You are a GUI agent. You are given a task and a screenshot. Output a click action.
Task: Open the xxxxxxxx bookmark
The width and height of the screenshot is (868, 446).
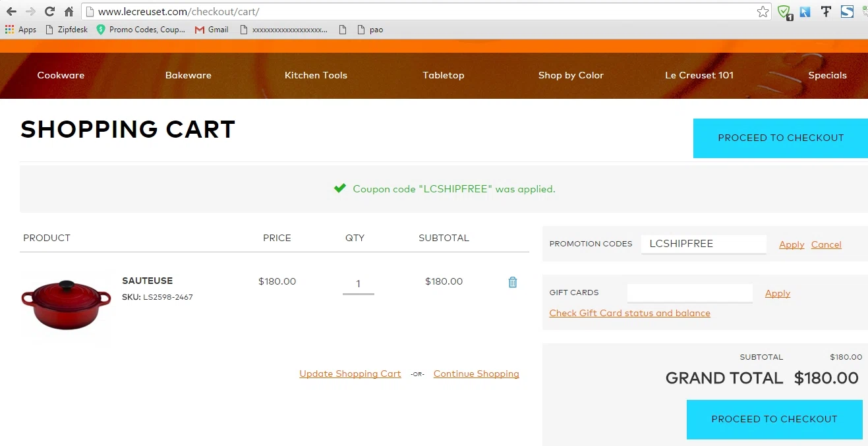[283, 30]
